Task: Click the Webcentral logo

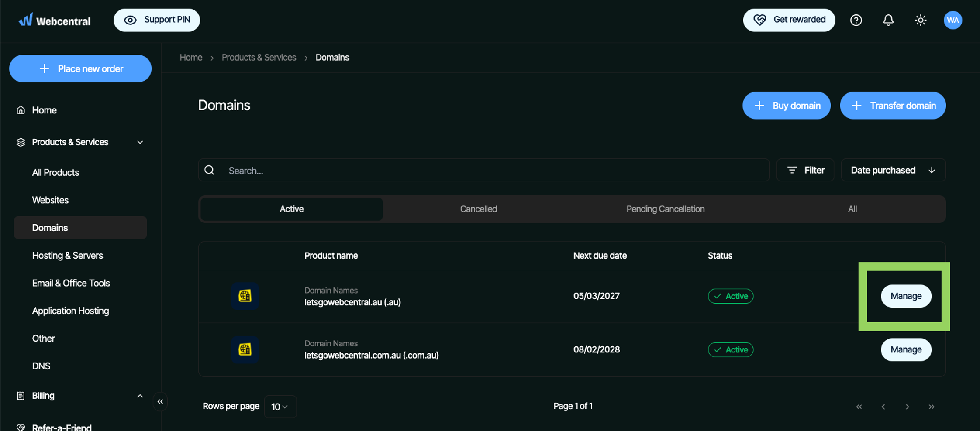Action: 55,20
